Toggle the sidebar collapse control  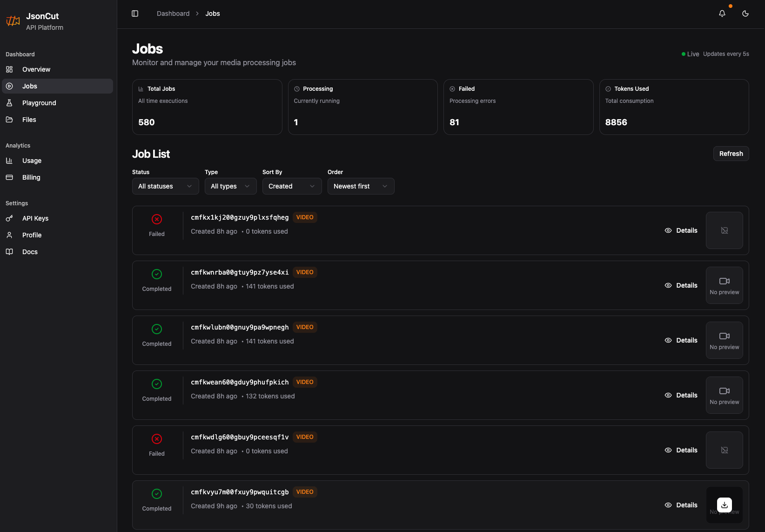tap(135, 13)
